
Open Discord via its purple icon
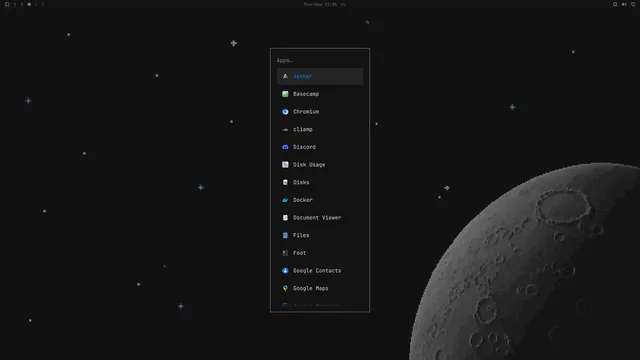click(x=285, y=147)
